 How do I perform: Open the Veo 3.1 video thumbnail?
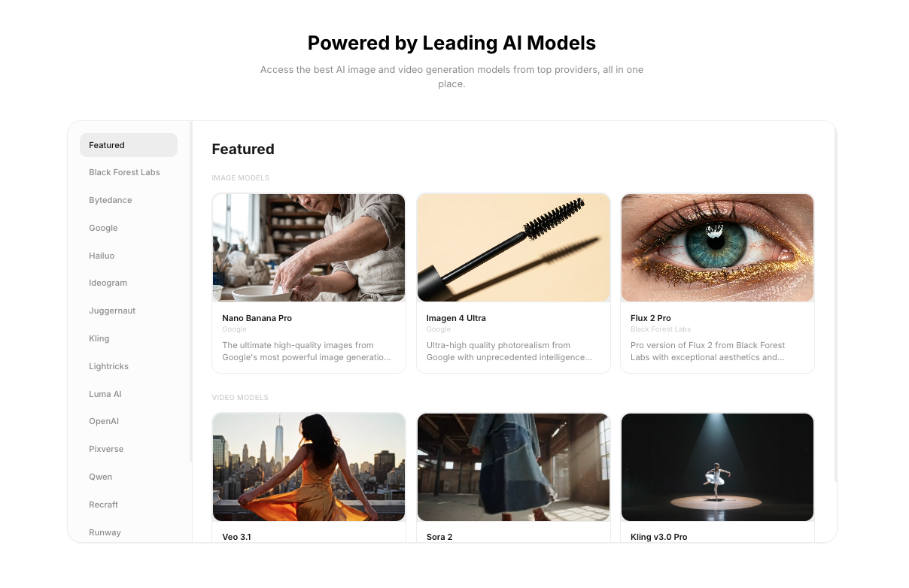[x=309, y=467]
